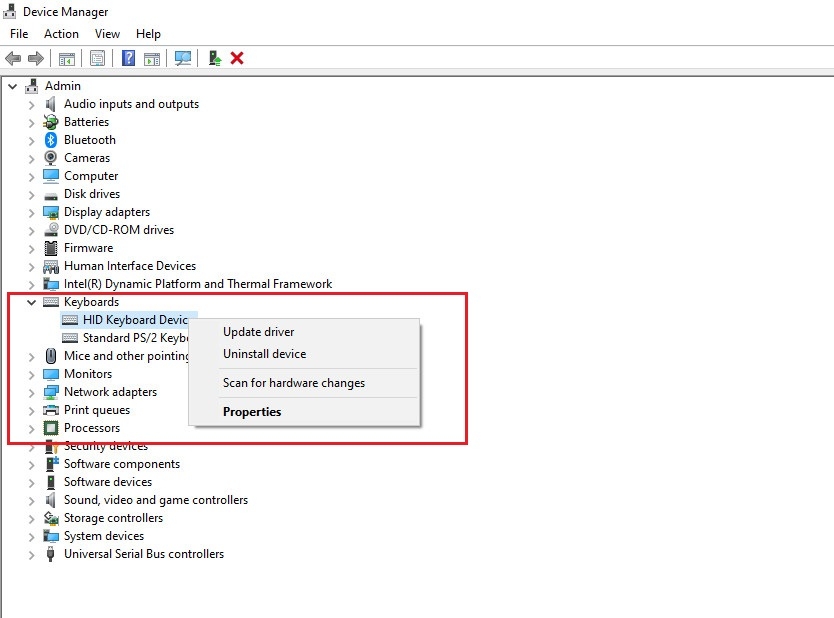Click the Admin computer root icon
The width and height of the screenshot is (834, 618).
[x=31, y=86]
